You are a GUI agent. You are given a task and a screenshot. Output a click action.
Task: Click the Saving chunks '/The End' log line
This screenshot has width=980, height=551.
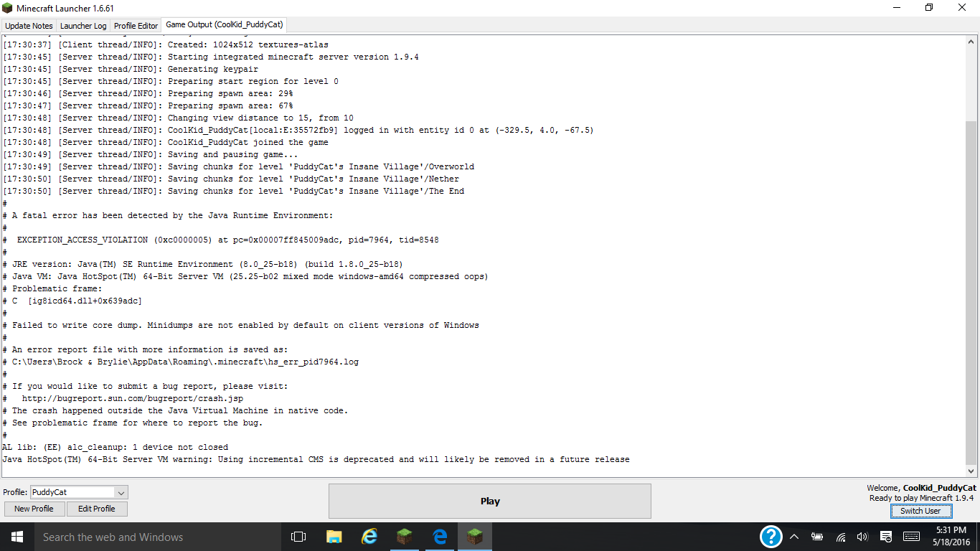233,191
